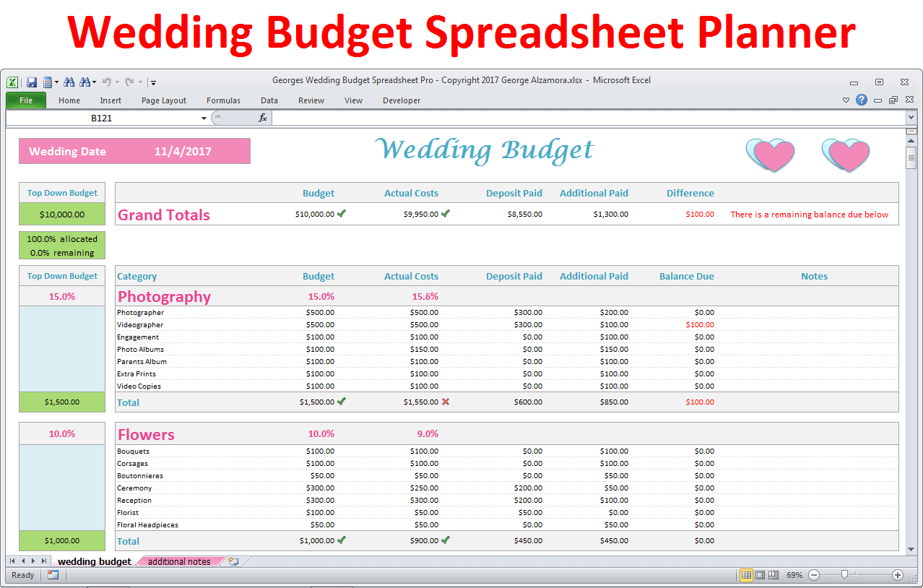Screen dimensions: 923x588
Task: Open the Name Box dropdown next to B121
Action: [204, 118]
